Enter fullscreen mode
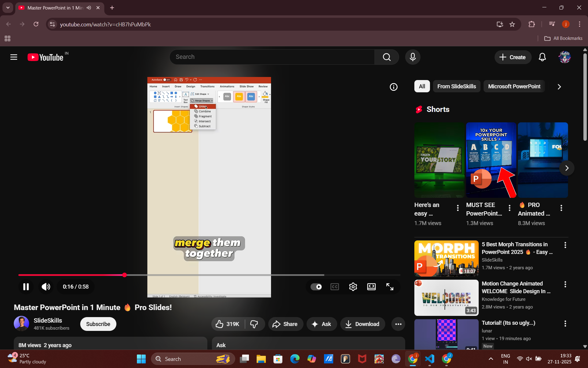The width and height of the screenshot is (588, 368). tap(390, 287)
